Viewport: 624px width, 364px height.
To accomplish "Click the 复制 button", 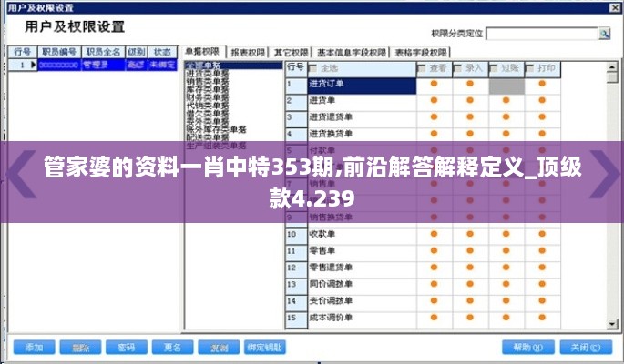I will click(219, 348).
